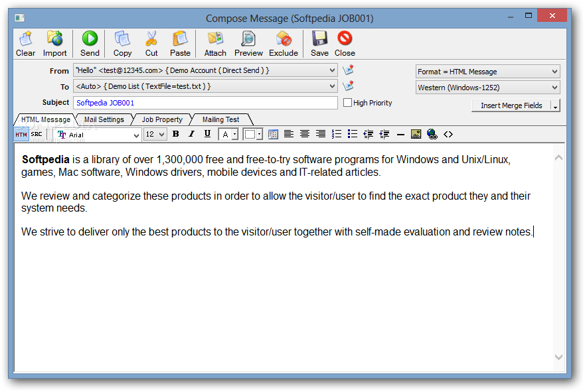Open the From account dropdown

pos(332,70)
